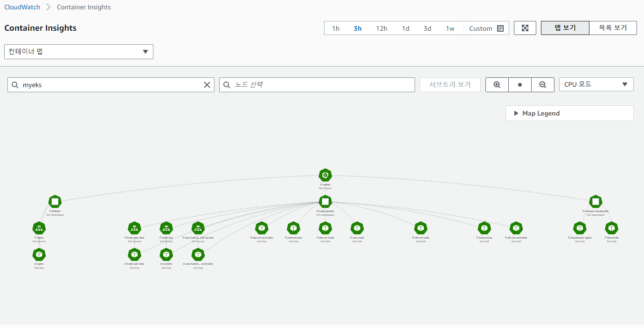This screenshot has width=644, height=328.
Task: Select the ebs-csi-controller pod icon
Action: pos(262,228)
